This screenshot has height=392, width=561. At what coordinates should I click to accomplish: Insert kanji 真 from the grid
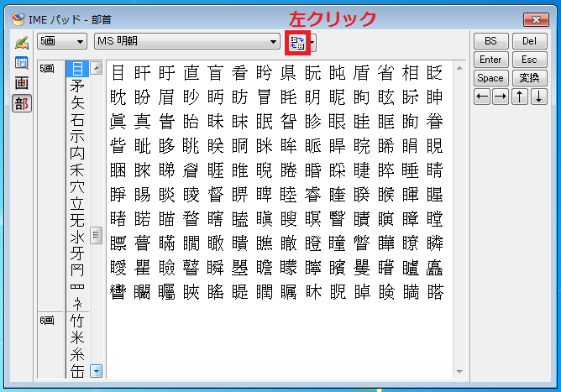tap(143, 122)
